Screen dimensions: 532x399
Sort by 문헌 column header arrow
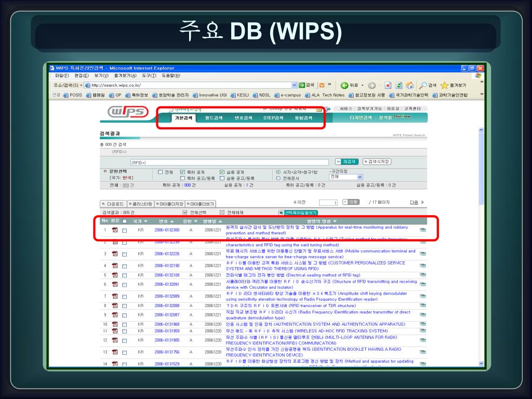point(196,221)
